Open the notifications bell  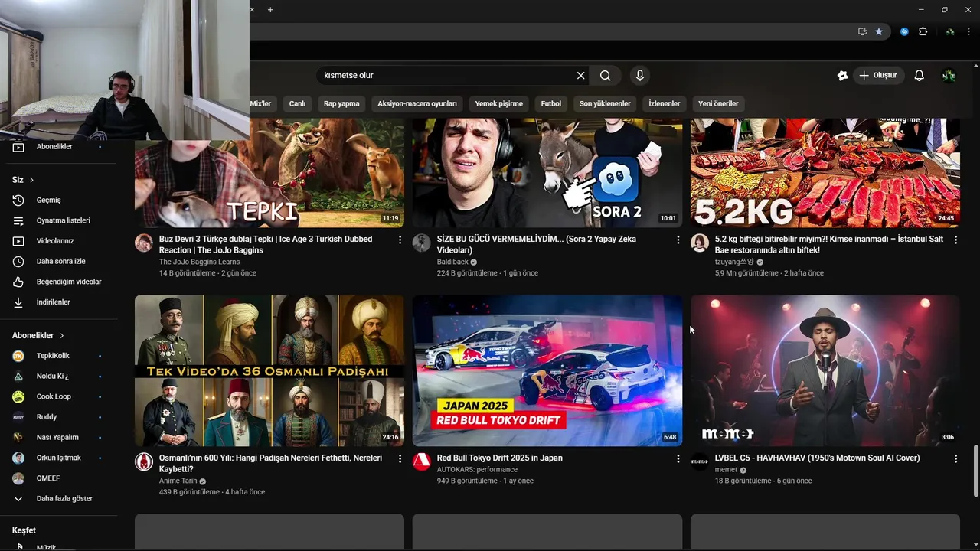coord(919,75)
